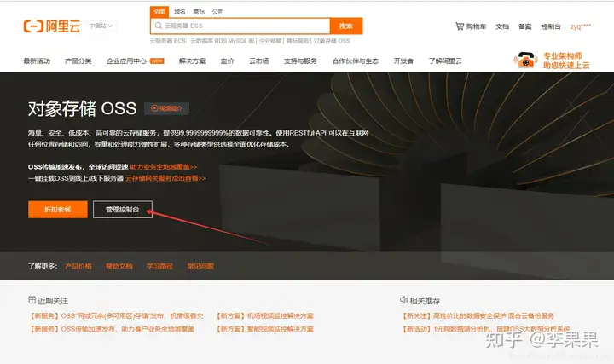This screenshot has height=364, width=614.
Task: Click the 管理控制台 button
Action: [x=123, y=210]
